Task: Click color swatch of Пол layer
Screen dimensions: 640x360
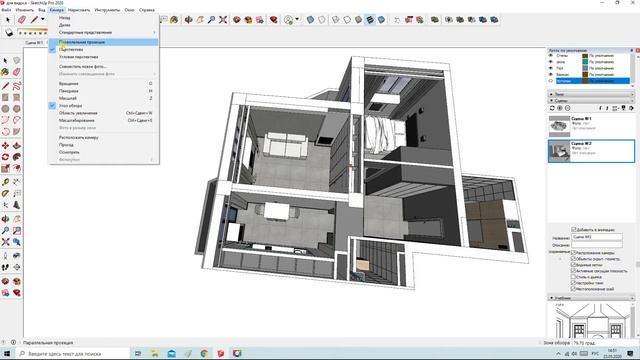Action: click(585, 68)
